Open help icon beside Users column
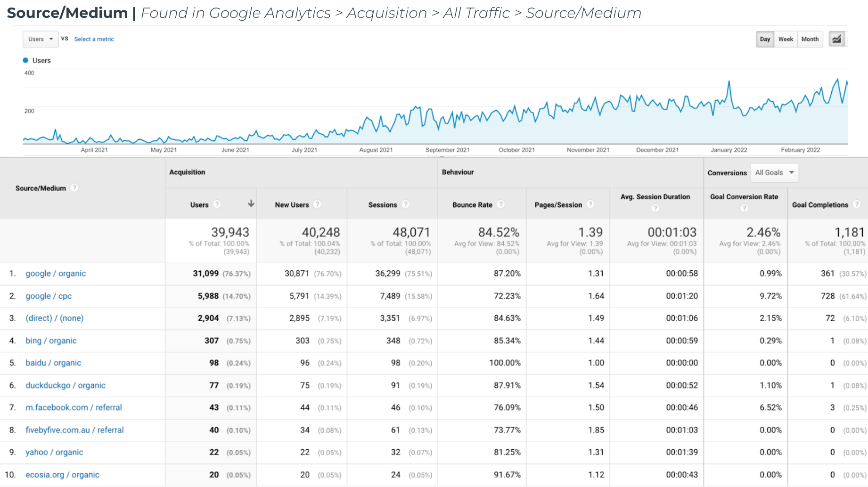This screenshot has height=487, width=868. [x=217, y=204]
